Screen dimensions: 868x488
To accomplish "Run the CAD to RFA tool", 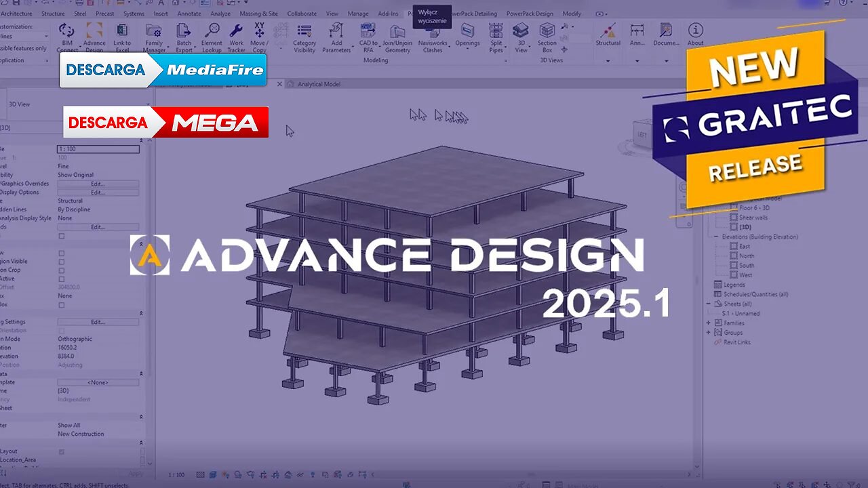I will point(368,37).
